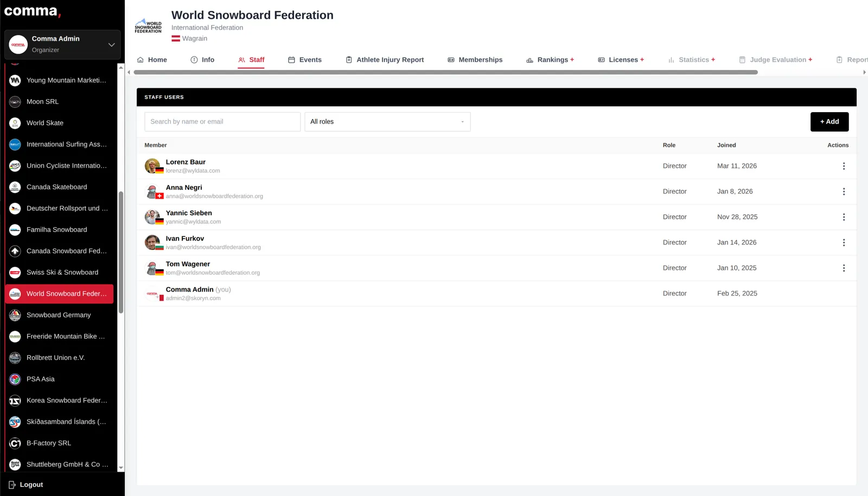Select Snowboard Germany icon

(x=15, y=315)
